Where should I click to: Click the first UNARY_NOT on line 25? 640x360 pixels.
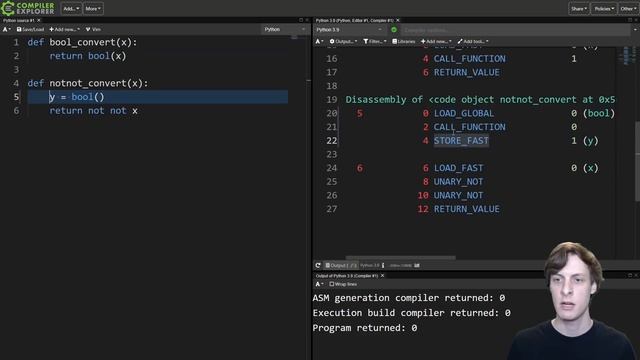pos(458,182)
